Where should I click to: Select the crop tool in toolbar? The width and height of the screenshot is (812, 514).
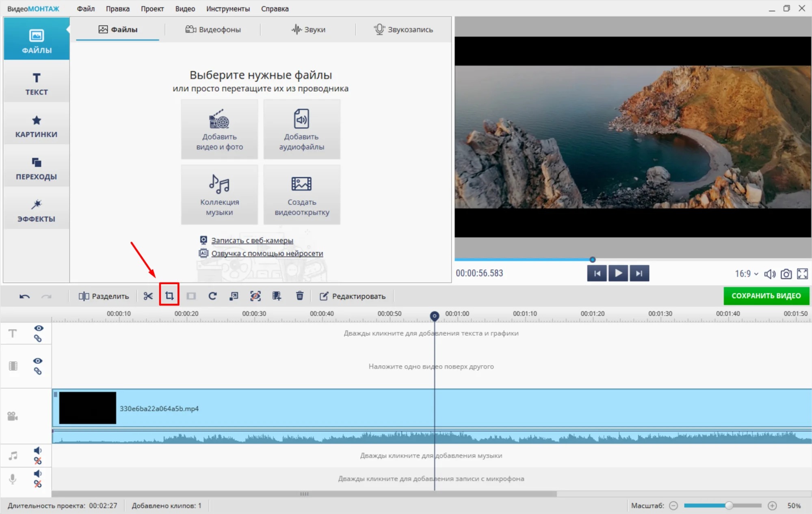point(169,296)
